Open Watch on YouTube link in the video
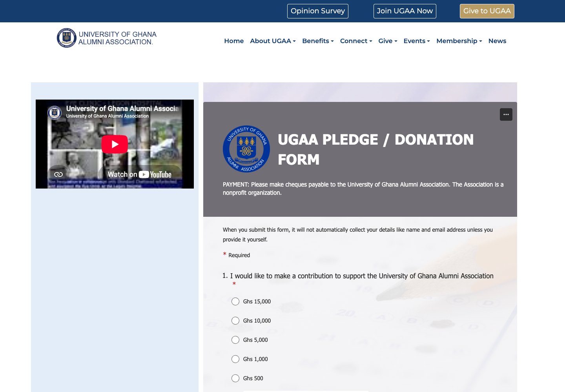This screenshot has width=565, height=392. coord(140,174)
